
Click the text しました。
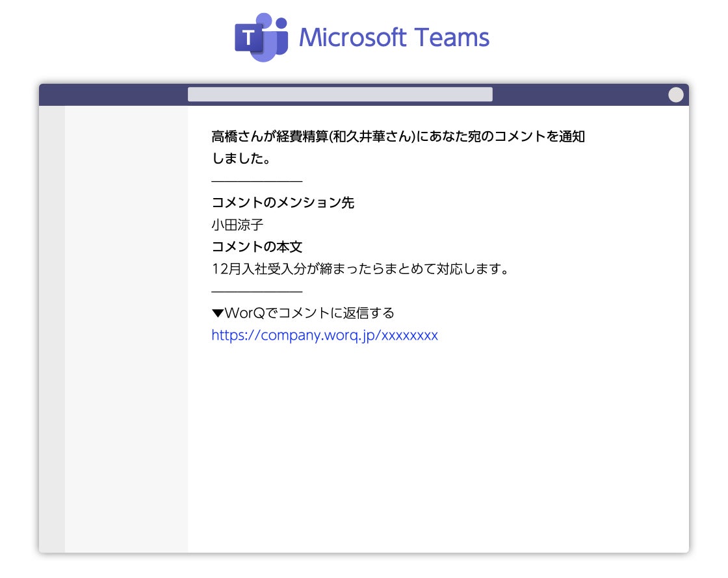(241, 158)
